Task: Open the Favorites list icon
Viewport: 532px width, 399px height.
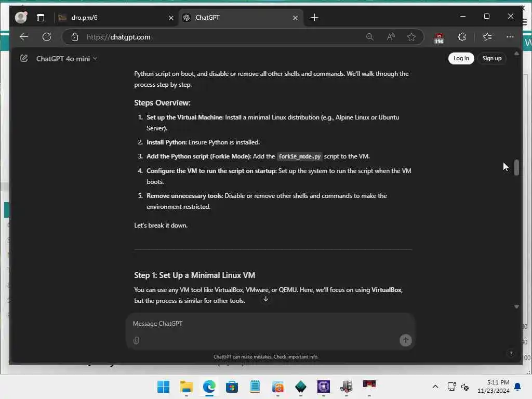Action: tap(487, 37)
